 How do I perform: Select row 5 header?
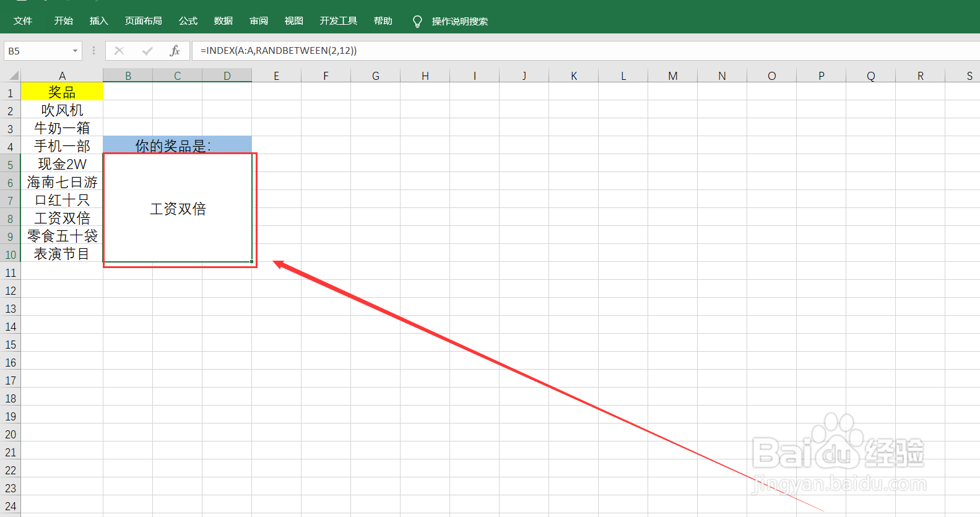(10, 165)
